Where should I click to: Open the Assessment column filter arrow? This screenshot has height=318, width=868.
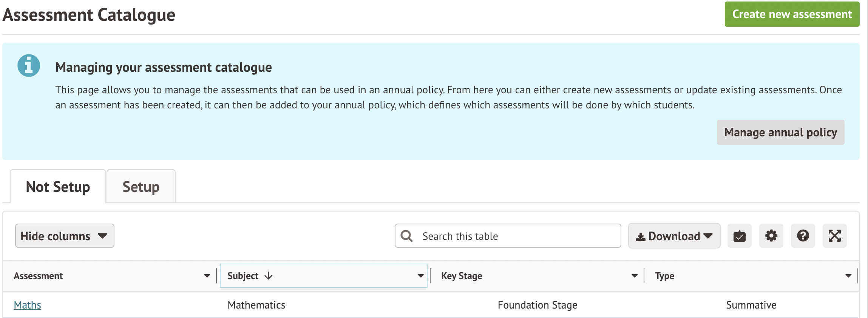pyautogui.click(x=207, y=276)
